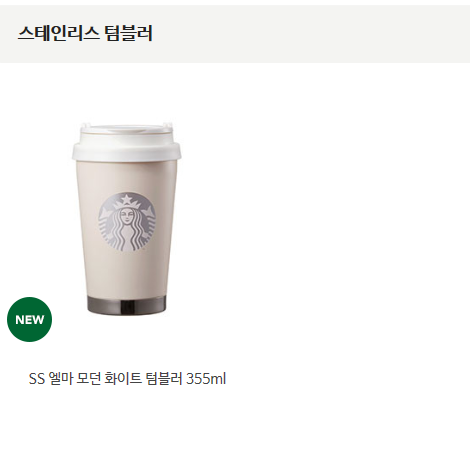470x451 pixels.
Task: Click the word 엘마 in the product title
Action: click(61, 379)
